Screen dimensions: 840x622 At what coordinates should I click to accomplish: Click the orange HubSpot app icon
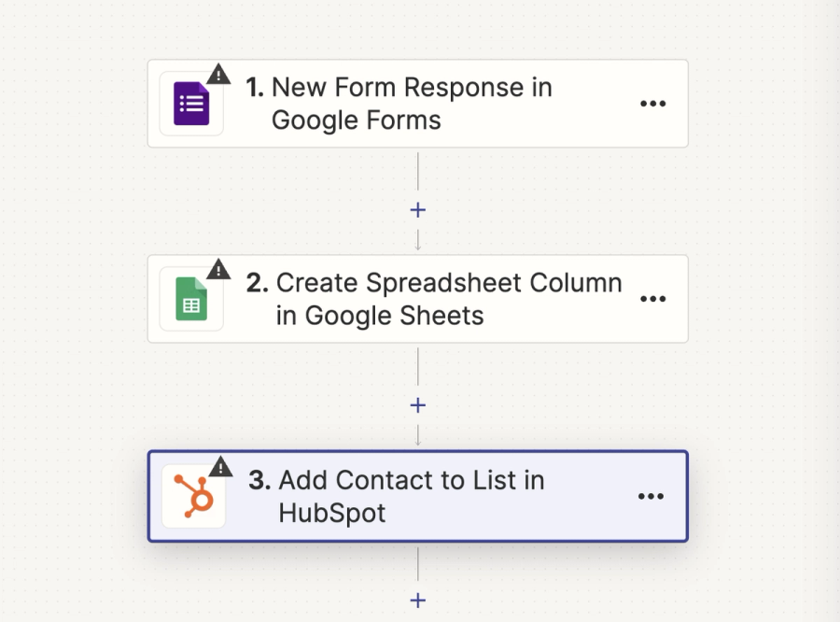(x=194, y=496)
